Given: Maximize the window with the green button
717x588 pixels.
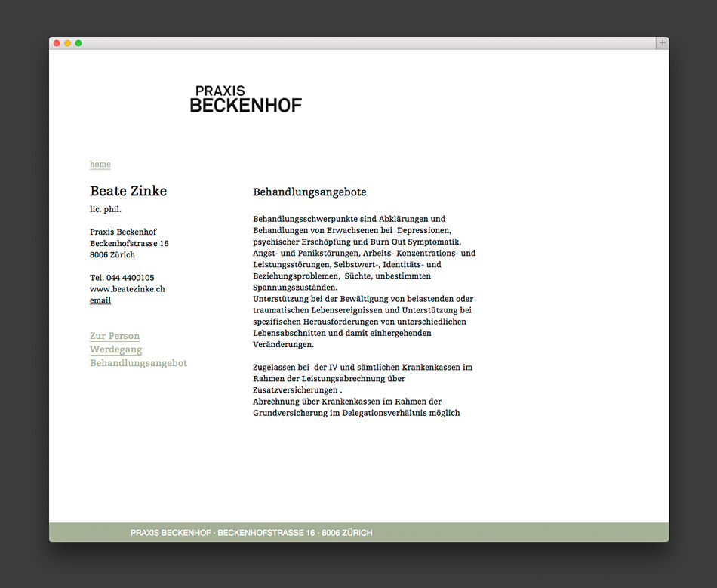Looking at the screenshot, I should [78, 43].
